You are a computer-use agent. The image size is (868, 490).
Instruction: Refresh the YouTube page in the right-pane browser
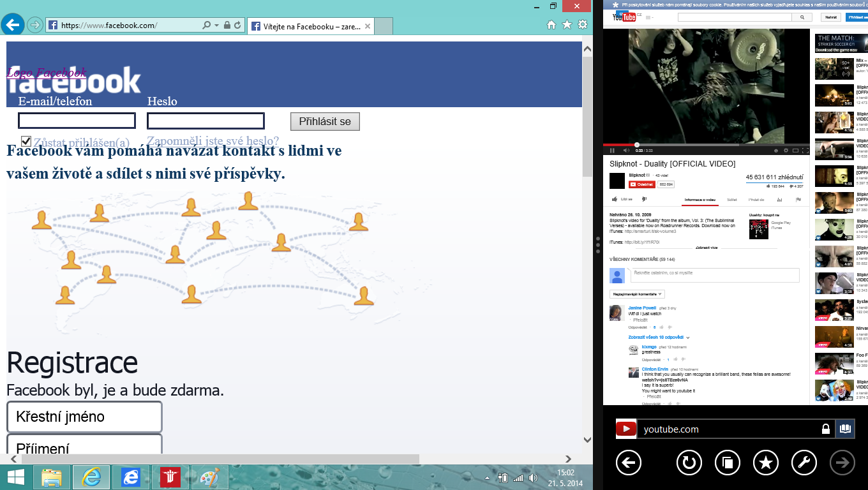(x=689, y=463)
